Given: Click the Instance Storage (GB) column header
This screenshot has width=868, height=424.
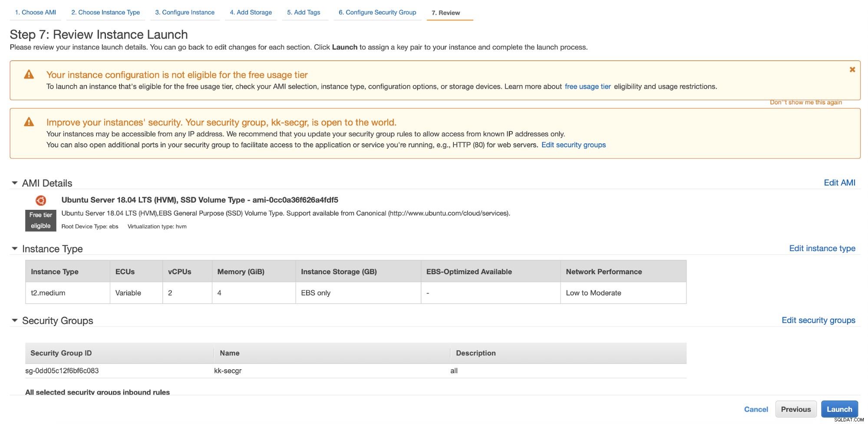Looking at the screenshot, I should [x=358, y=272].
